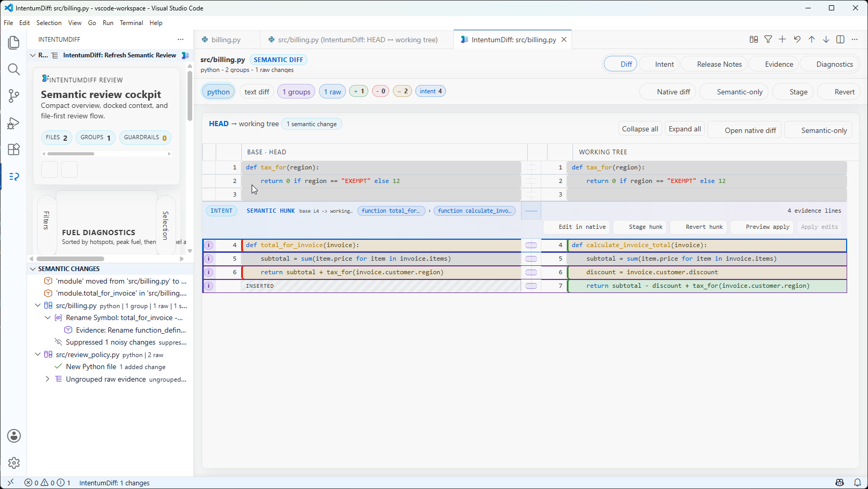
Task: Open the Terminal menu
Action: (x=131, y=23)
